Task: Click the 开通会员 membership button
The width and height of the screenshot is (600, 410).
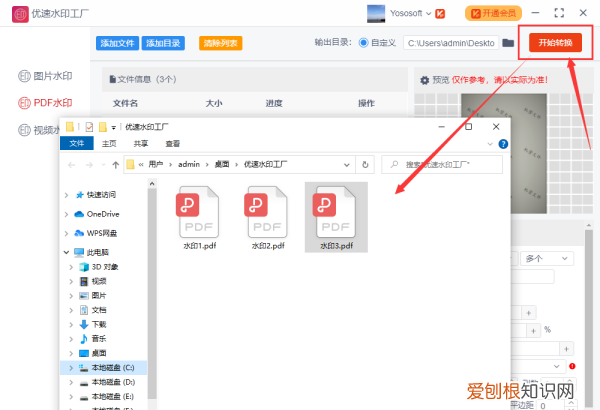Action: 493,13
